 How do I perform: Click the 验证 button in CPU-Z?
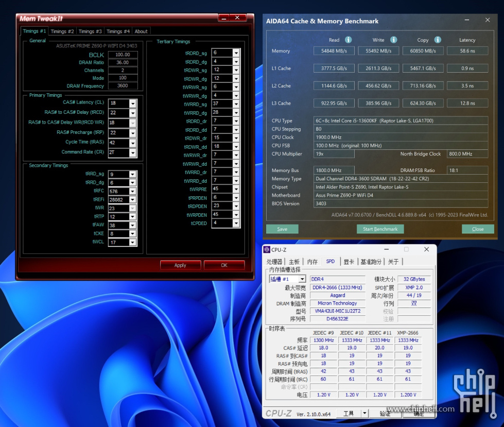[x=385, y=414]
